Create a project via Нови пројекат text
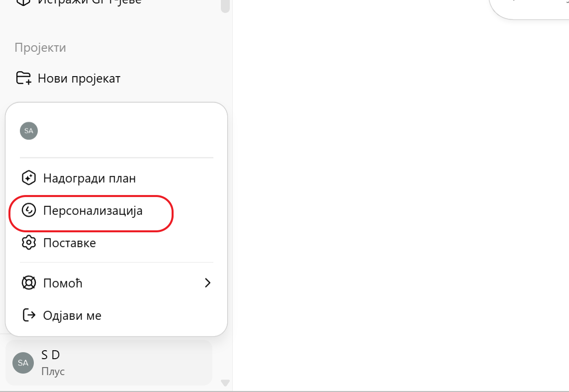The image size is (569, 392). pyautogui.click(x=79, y=79)
